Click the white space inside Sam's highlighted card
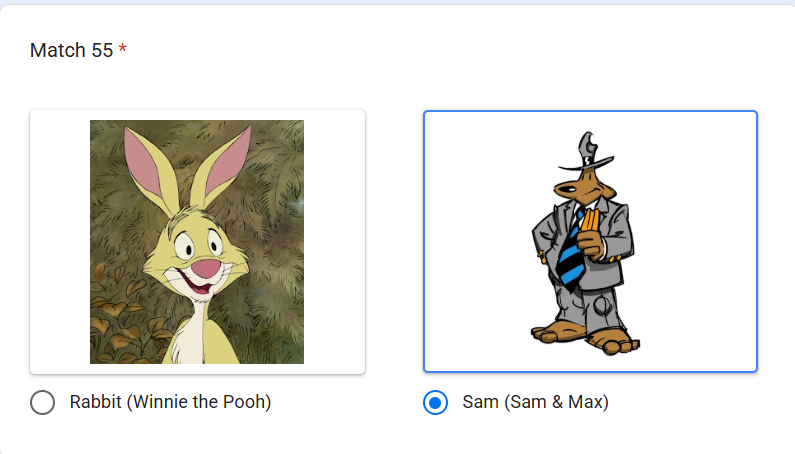795x454 pixels. (x=477, y=242)
